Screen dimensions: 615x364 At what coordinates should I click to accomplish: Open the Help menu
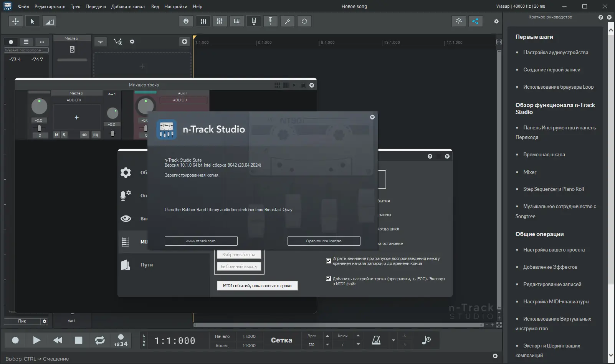point(197,7)
